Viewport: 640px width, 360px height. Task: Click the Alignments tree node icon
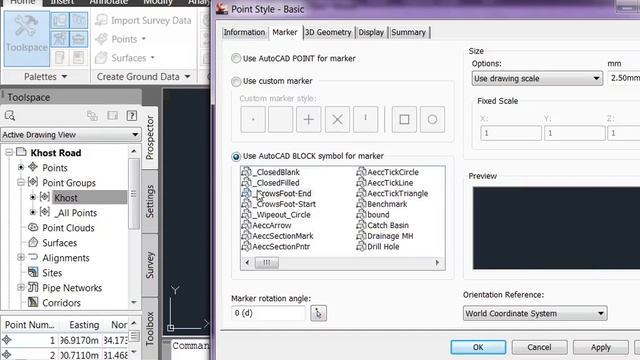[x=33, y=257]
